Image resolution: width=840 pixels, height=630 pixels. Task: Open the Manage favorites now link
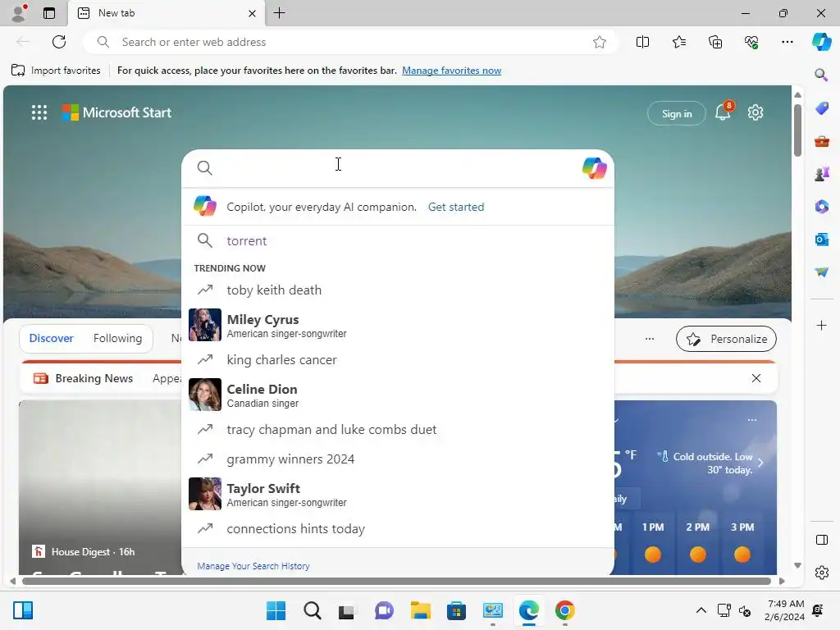tap(451, 71)
